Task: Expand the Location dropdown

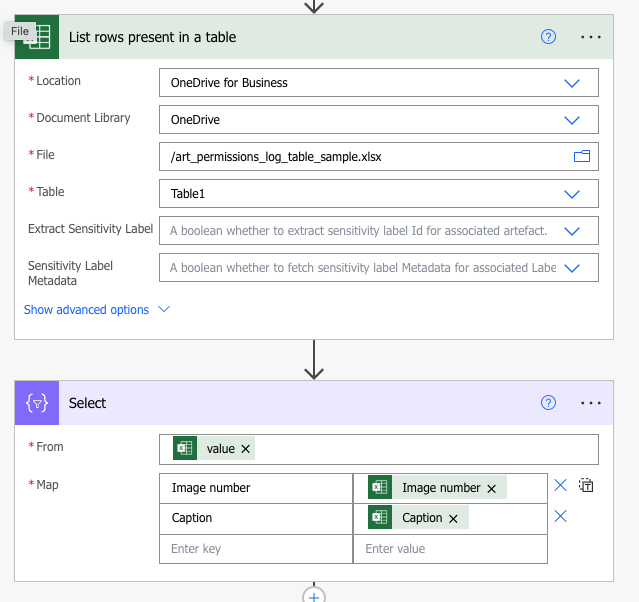Action: tap(572, 83)
